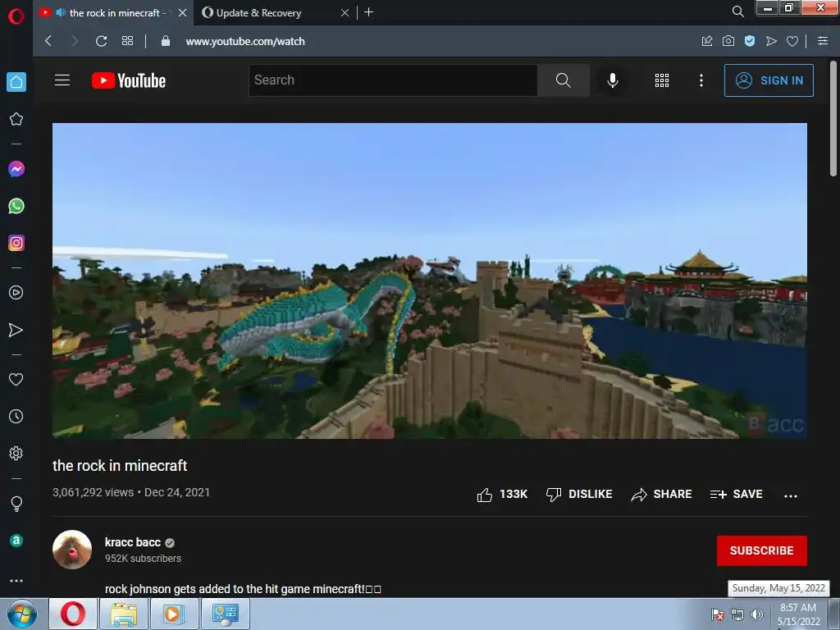Close the rock in minecraft tab

[x=183, y=12]
